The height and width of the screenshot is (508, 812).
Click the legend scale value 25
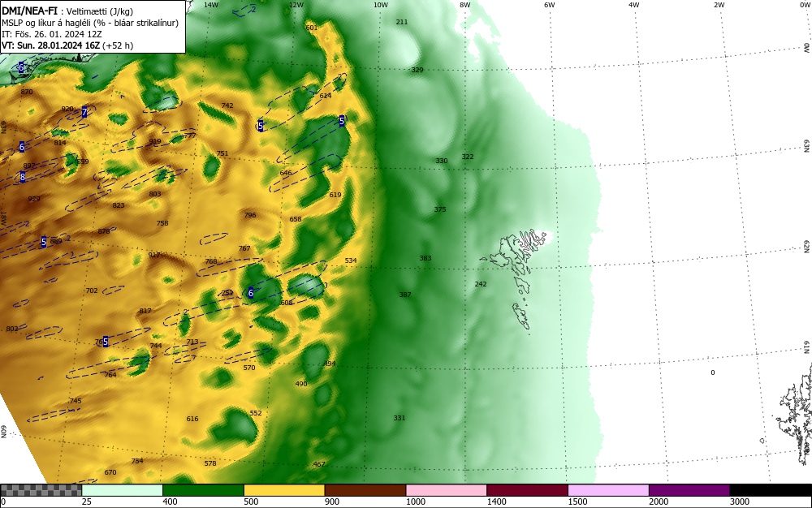coord(87,502)
